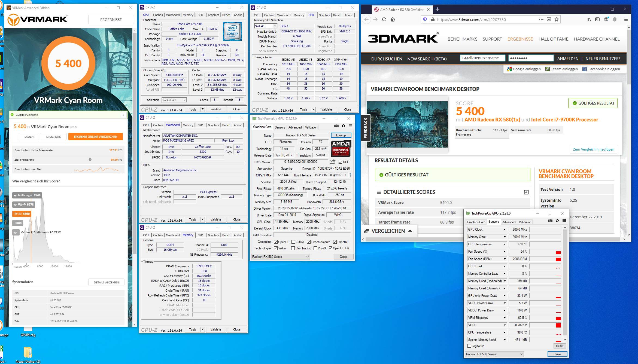Toggle PhysX checkbox in GPU-Z
The width and height of the screenshot is (638, 364).
pyautogui.click(x=315, y=248)
